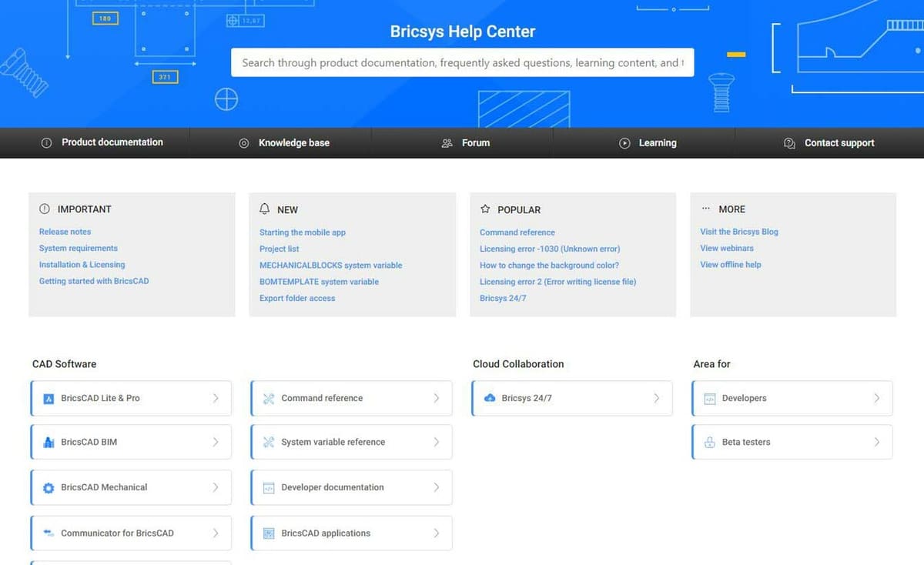
Task: Click the BricsCAD Lite & Pro icon
Action: (49, 399)
